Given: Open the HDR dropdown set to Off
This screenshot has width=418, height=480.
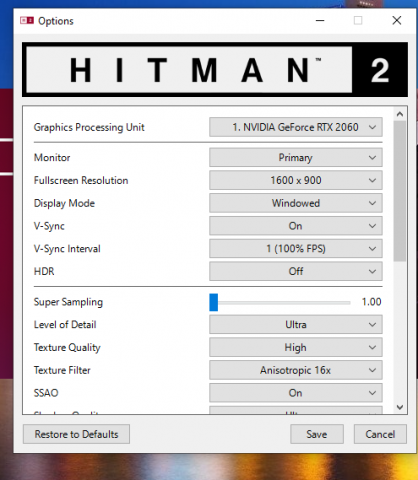Looking at the screenshot, I should pyautogui.click(x=296, y=271).
